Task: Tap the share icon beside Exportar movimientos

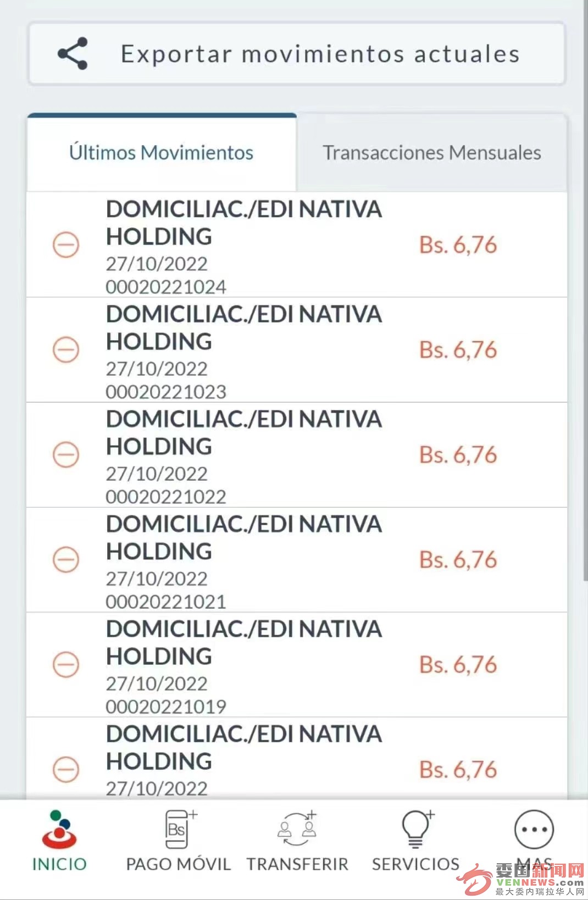Action: pyautogui.click(x=73, y=54)
